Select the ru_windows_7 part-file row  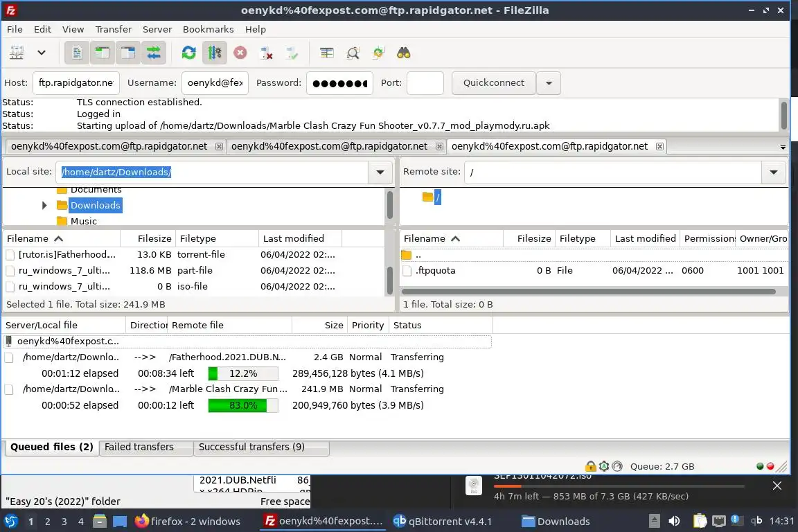pos(193,270)
